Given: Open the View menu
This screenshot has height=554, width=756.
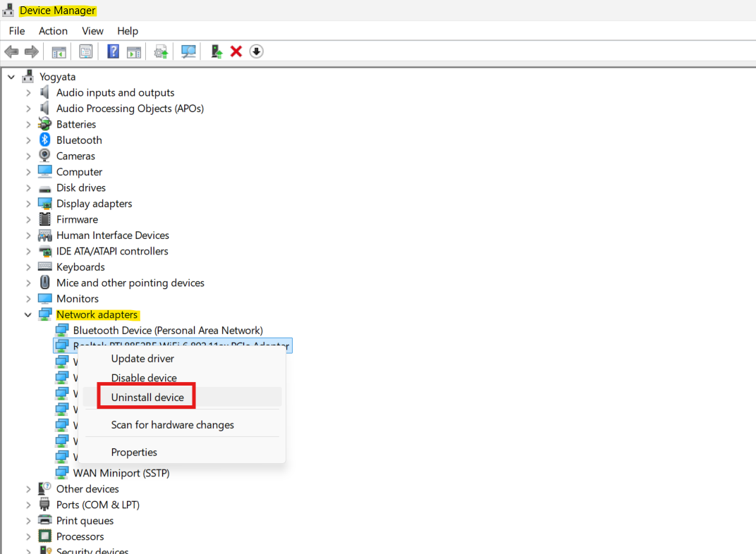Looking at the screenshot, I should coord(92,31).
